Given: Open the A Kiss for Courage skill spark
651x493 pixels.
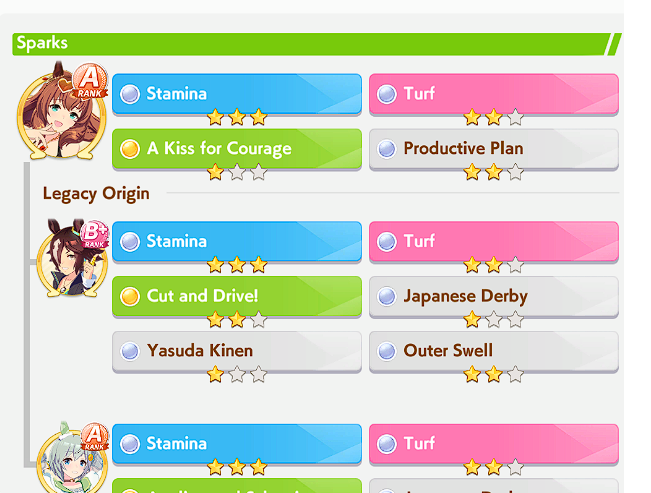Looking at the screenshot, I should point(237,149).
